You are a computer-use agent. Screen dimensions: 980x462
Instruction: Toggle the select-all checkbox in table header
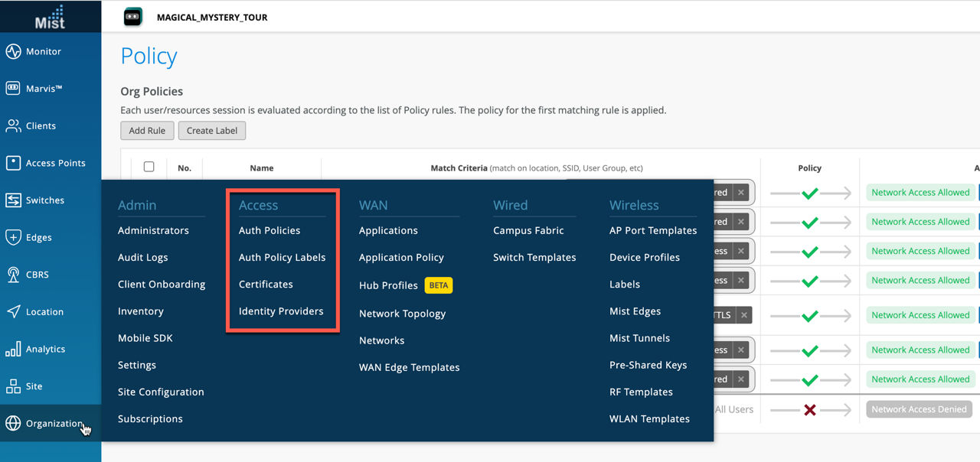tap(149, 167)
